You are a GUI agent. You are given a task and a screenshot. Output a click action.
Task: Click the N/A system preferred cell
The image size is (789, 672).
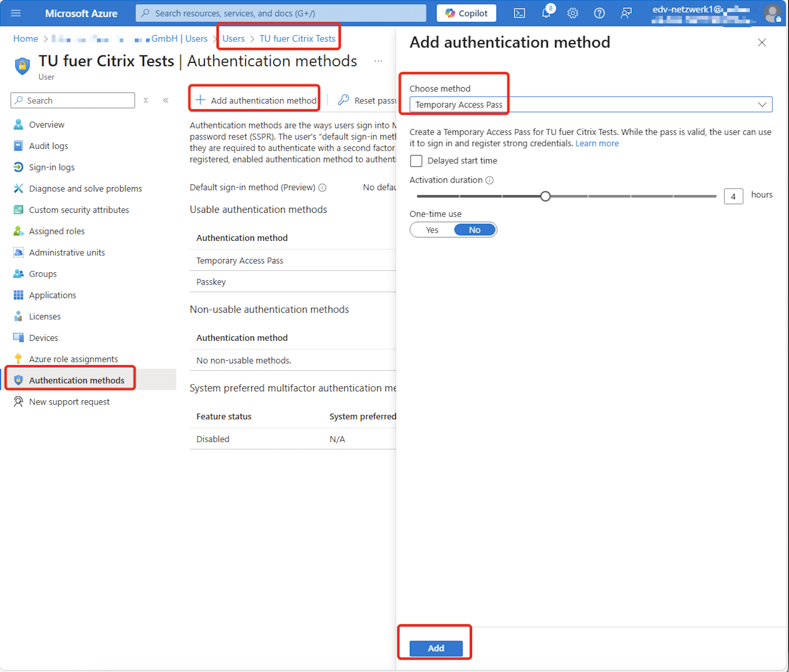pyautogui.click(x=337, y=439)
